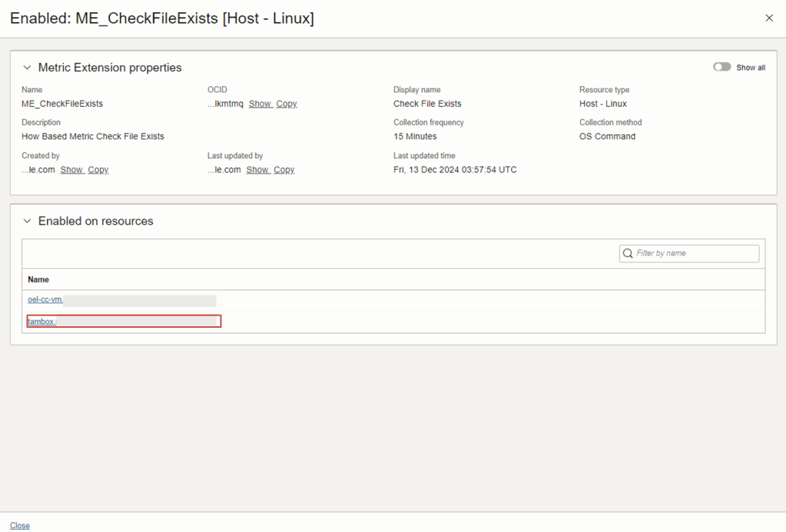Toggle the Show all switch
The height and width of the screenshot is (532, 786).
point(721,68)
